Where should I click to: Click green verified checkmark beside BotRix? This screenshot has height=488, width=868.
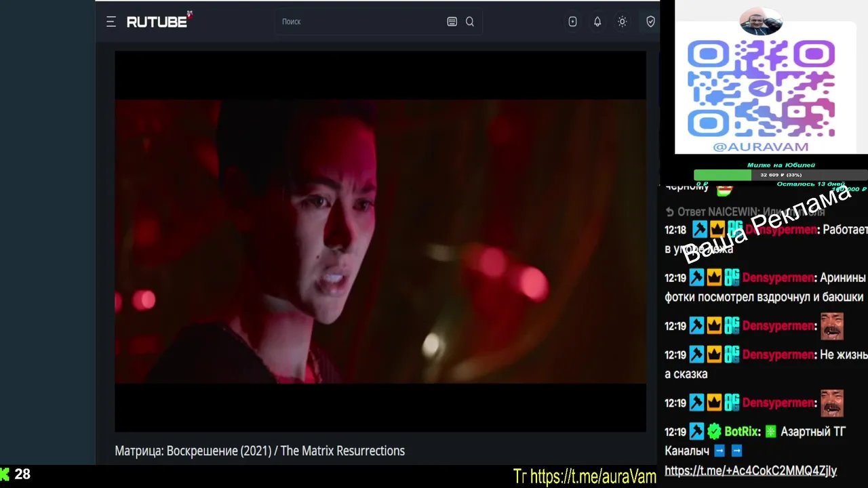tap(714, 431)
